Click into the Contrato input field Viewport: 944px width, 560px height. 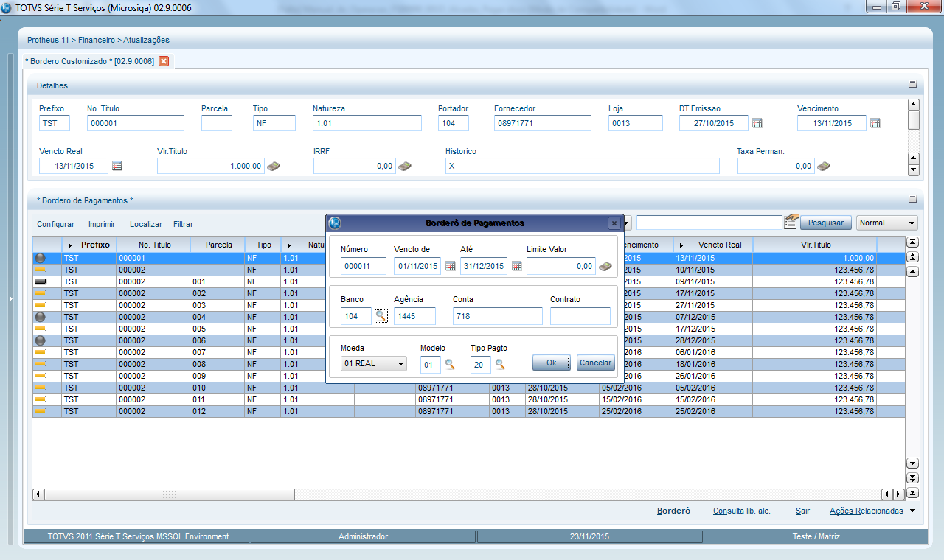(x=580, y=316)
